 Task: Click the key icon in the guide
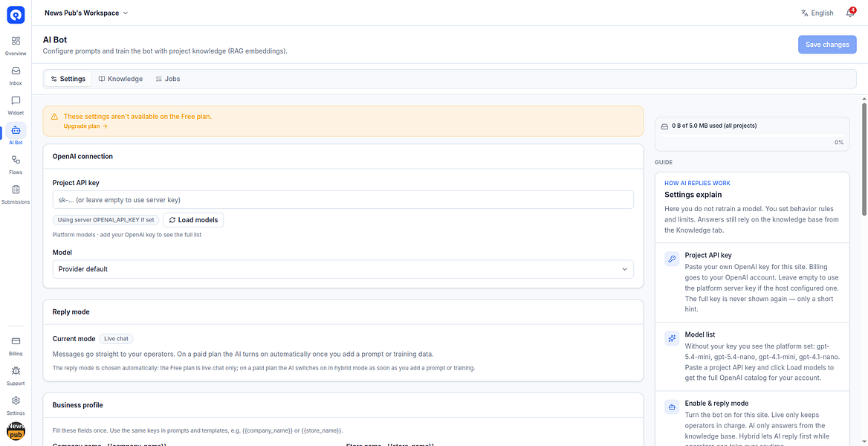click(x=672, y=259)
